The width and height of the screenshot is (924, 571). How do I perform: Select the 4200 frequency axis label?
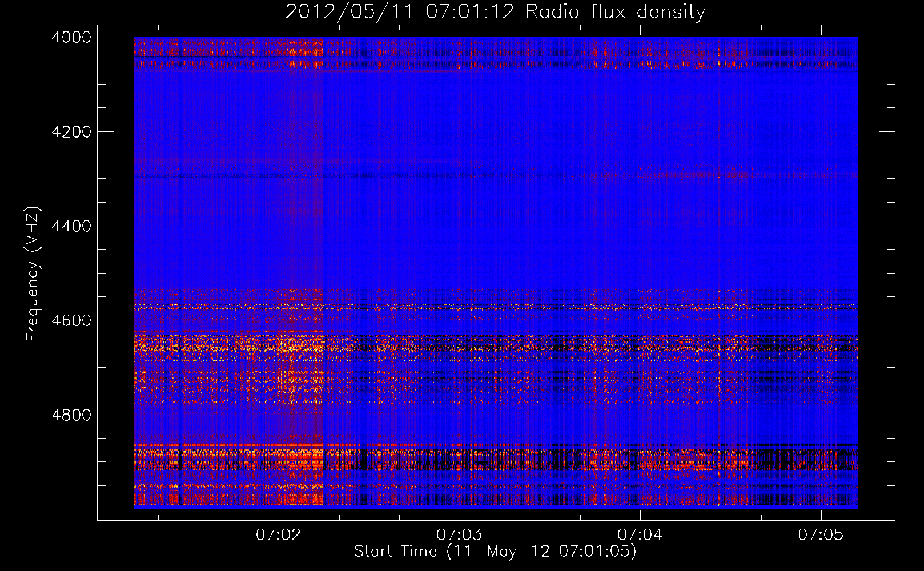[x=71, y=132]
